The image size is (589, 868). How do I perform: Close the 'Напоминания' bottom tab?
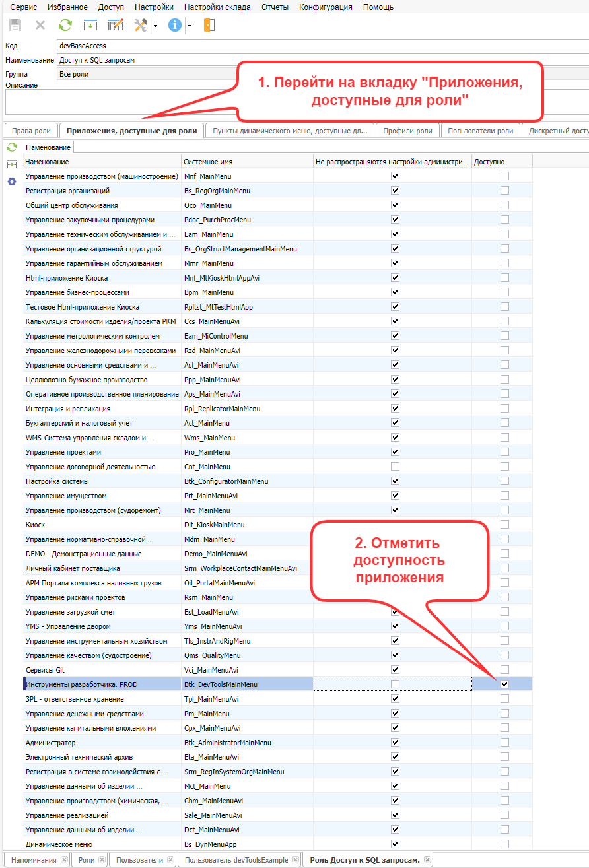pyautogui.click(x=64, y=860)
